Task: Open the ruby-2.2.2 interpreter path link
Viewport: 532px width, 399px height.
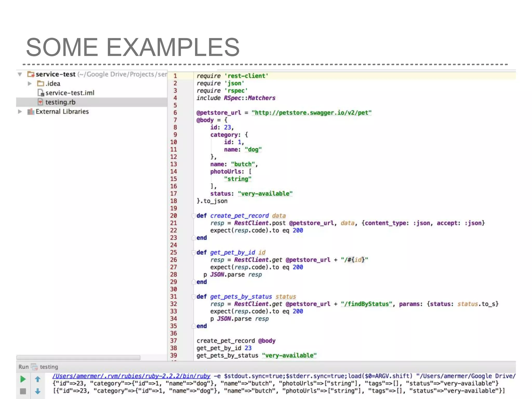Action: point(131,376)
